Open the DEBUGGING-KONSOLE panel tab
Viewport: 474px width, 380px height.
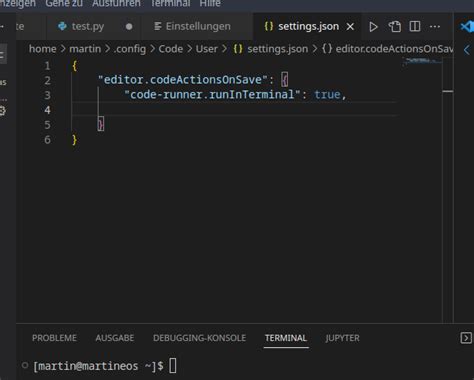tap(199, 338)
